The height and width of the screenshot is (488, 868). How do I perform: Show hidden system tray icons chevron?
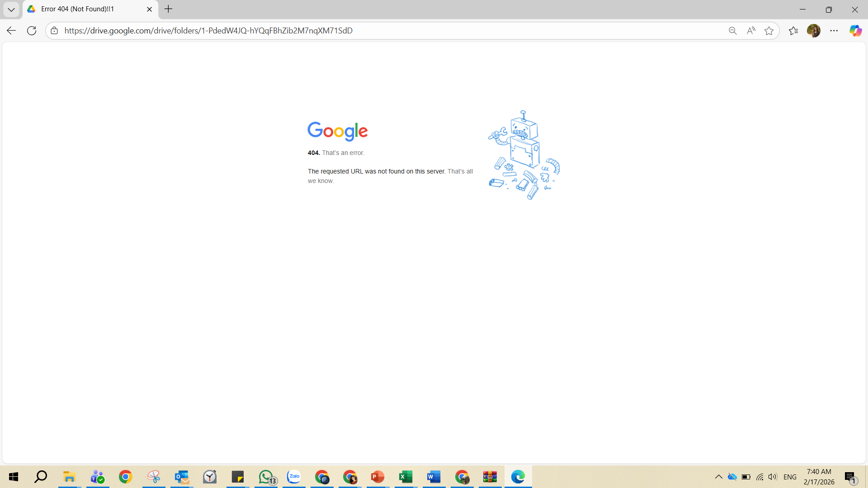pos(718,477)
